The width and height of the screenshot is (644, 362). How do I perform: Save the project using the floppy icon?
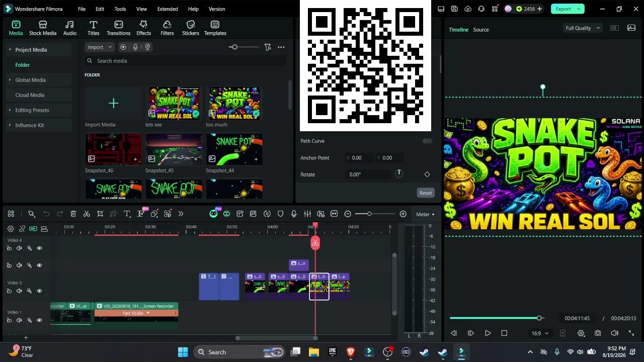(x=454, y=9)
